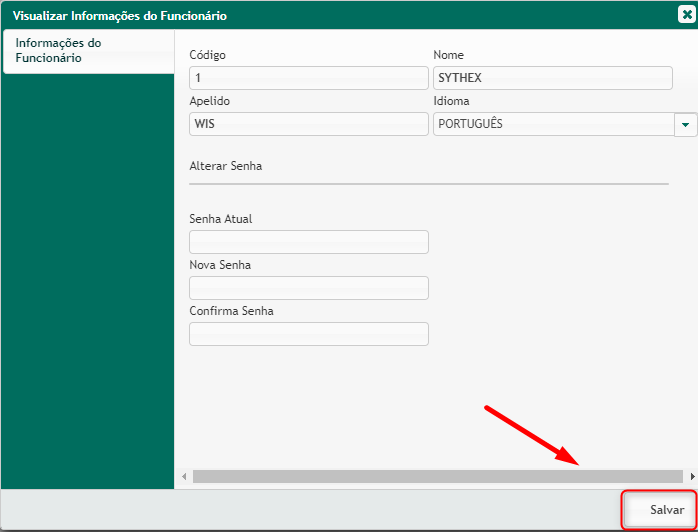Click the horizontal scrollbar right arrow
The image size is (698, 532).
click(692, 476)
